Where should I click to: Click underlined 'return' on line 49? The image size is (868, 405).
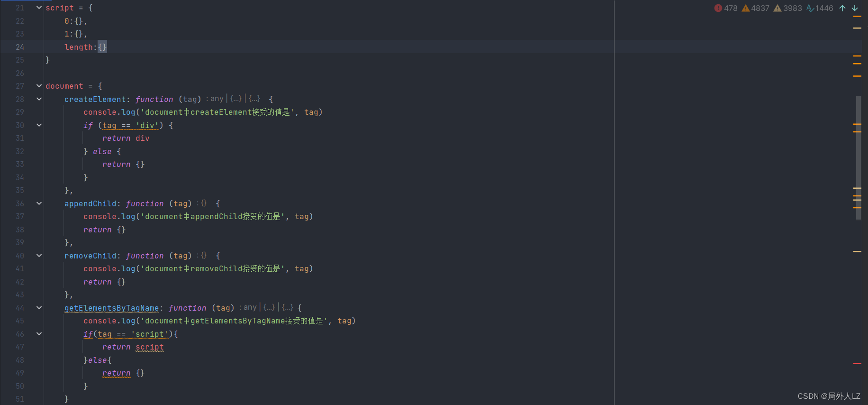coord(117,373)
